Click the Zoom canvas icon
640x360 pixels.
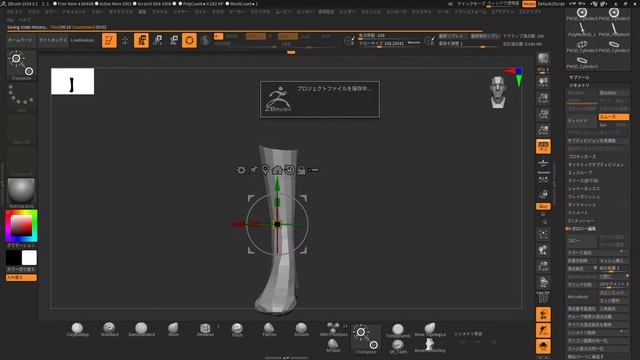(543, 98)
